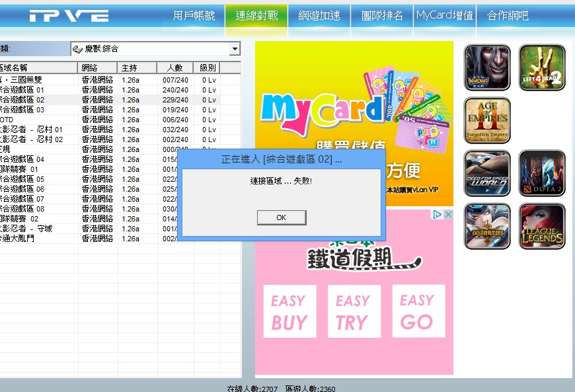The image size is (575, 392).
Task: Select the 綜合遊戲區 07 row
Action: tap(89, 199)
